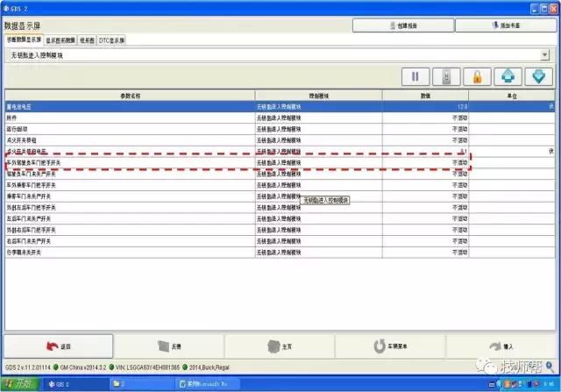Click the 车辆菜单 vehicle menu button
The image size is (561, 392).
click(390, 346)
